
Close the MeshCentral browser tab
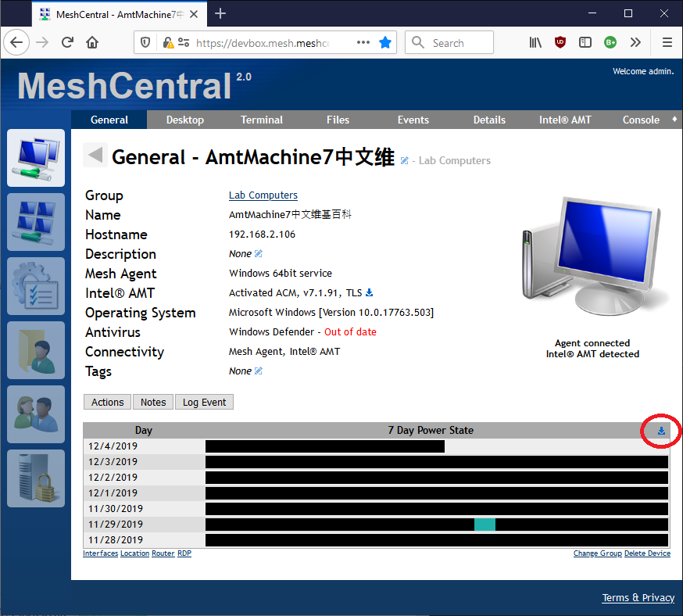coord(194,14)
